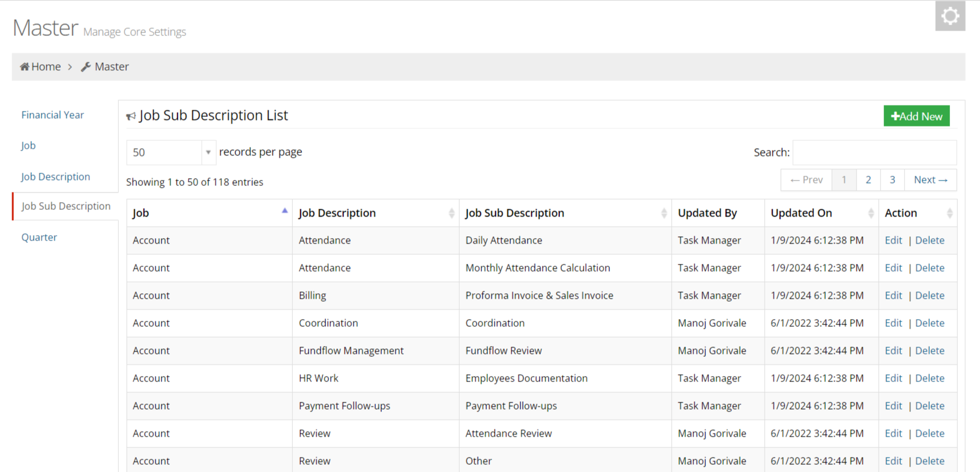Open Job in side menu
Viewport: 980px width, 472px height.
coord(28,145)
